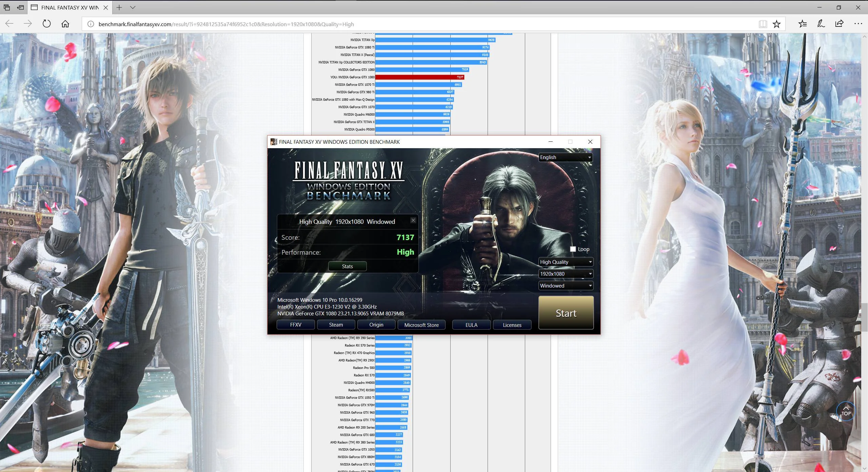Click Set these tabs aside icon
Screen dimensions: 868x472
pyautogui.click(x=21, y=7)
